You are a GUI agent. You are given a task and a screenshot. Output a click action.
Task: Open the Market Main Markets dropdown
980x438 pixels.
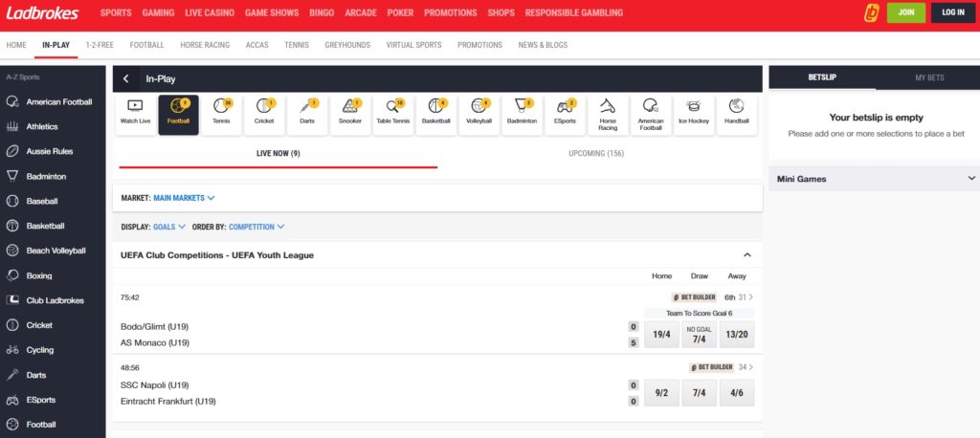[184, 198]
